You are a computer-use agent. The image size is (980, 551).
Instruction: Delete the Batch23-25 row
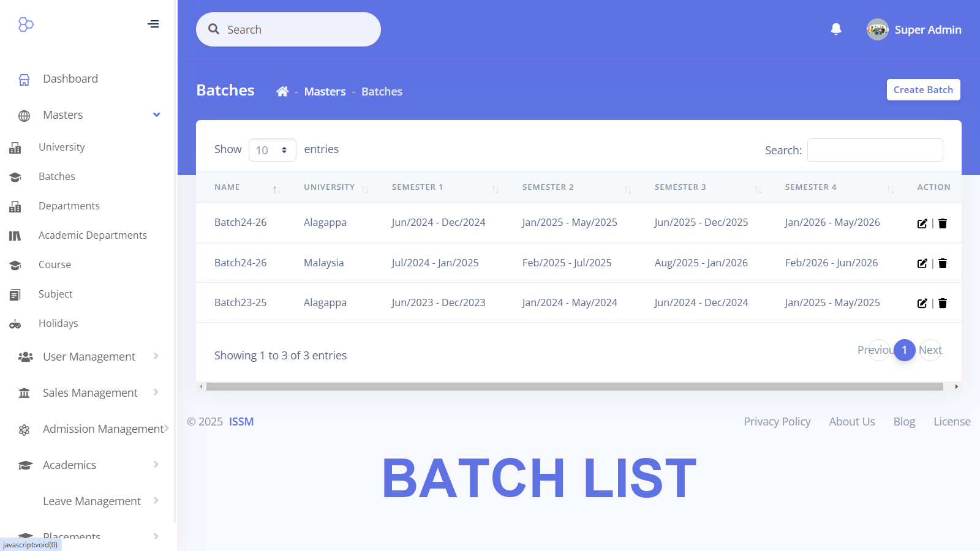point(943,303)
